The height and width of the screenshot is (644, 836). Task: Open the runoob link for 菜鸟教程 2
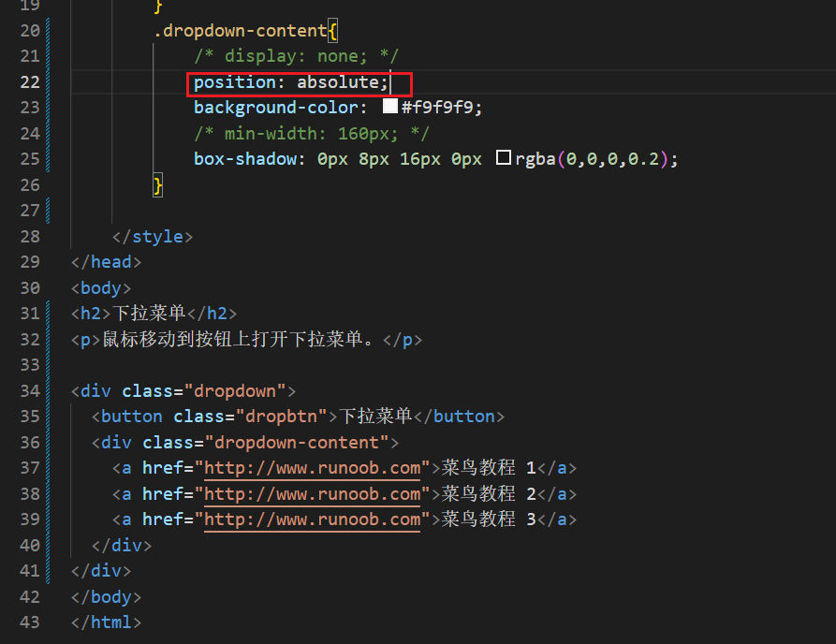point(313,494)
